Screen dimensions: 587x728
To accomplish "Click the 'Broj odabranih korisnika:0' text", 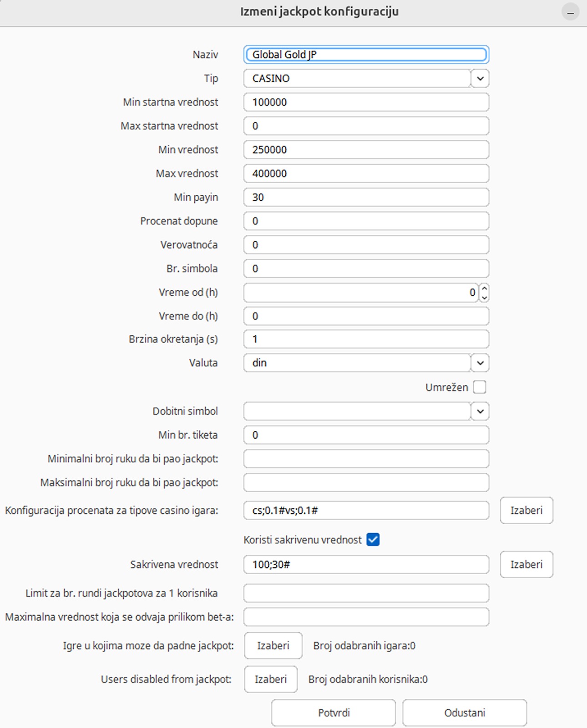I will pyautogui.click(x=368, y=679).
